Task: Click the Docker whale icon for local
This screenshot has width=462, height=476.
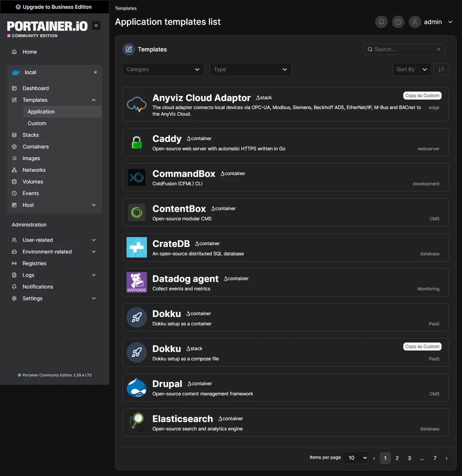Action: (x=16, y=72)
